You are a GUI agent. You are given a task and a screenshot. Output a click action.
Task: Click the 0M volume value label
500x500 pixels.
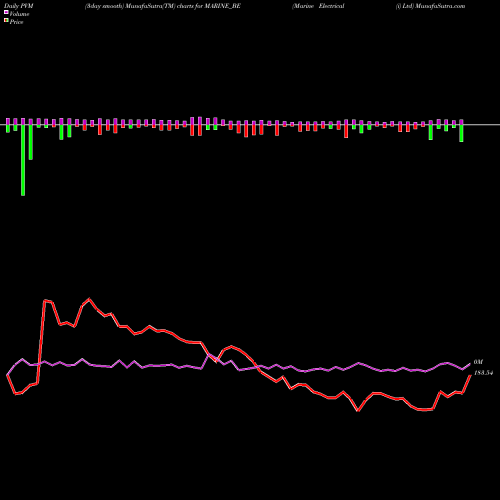point(478,362)
